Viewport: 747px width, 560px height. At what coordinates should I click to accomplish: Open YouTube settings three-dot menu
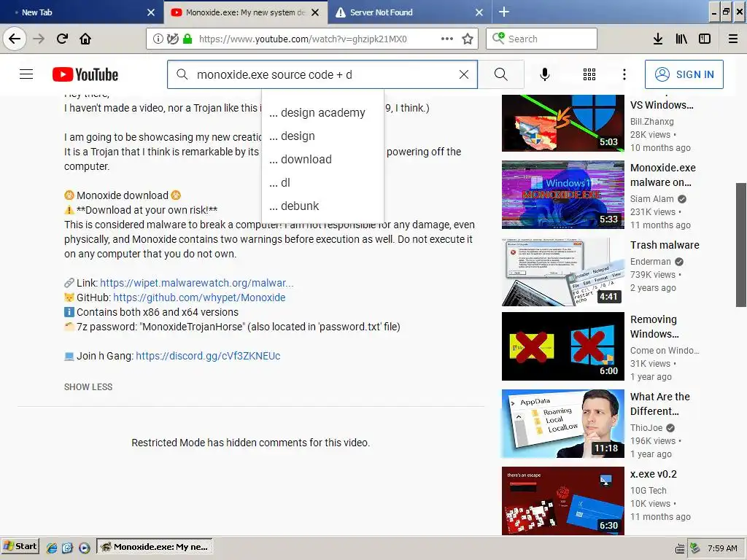coord(624,74)
